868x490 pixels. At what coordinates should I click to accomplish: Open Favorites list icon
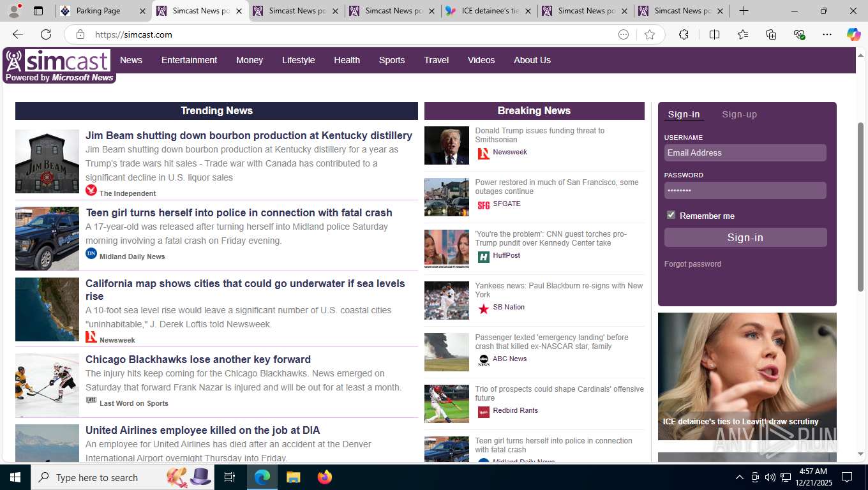[743, 34]
